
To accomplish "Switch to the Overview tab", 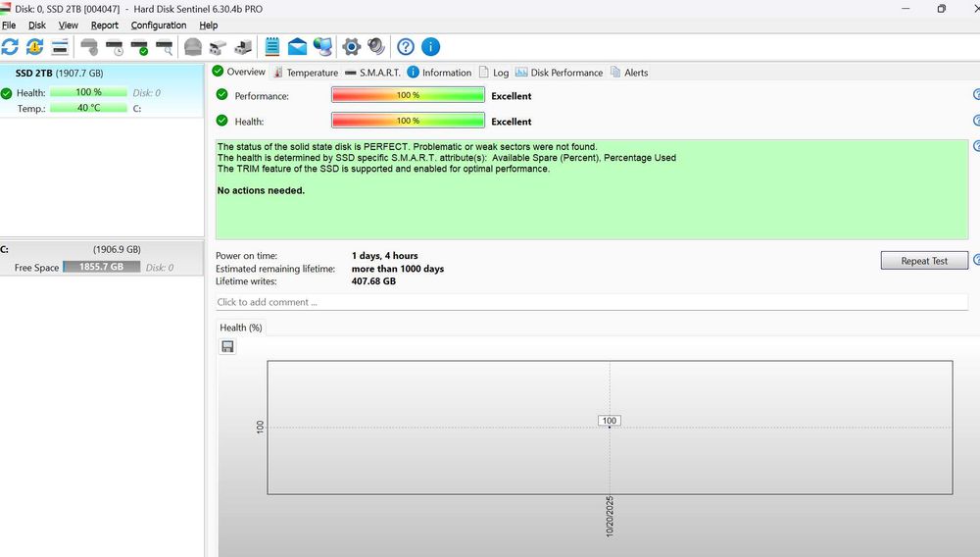I will (x=239, y=72).
